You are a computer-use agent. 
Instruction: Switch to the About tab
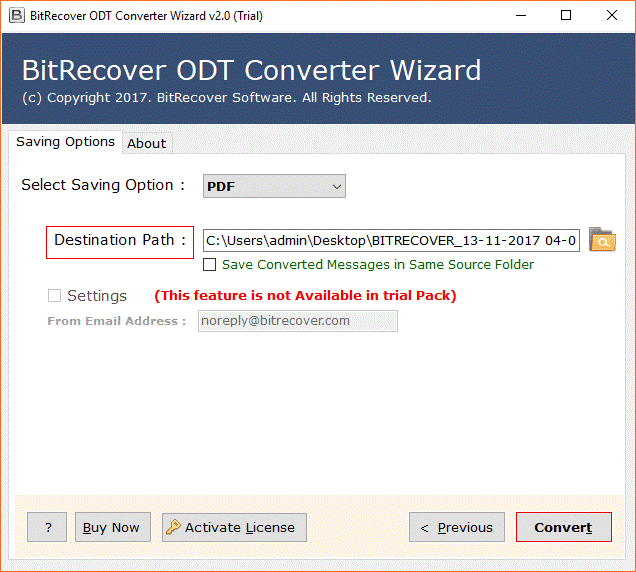(147, 144)
